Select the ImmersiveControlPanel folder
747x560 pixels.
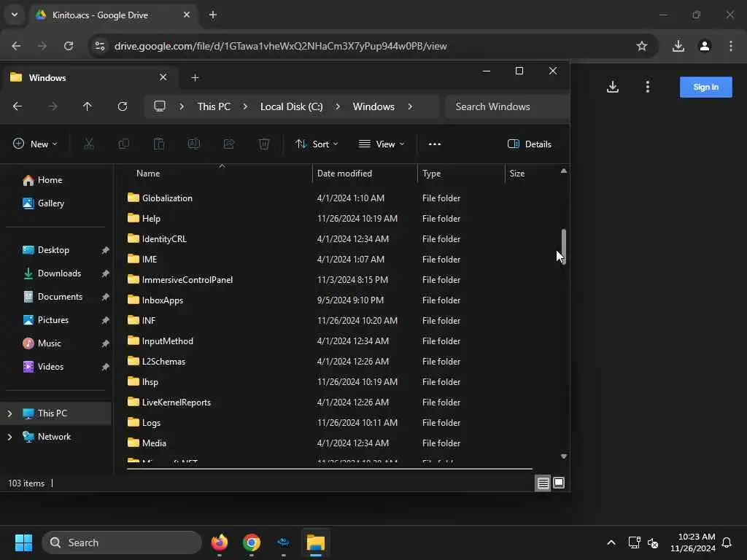187,279
